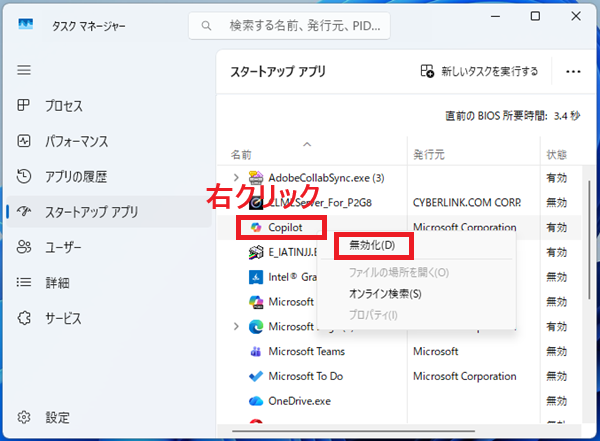Click 新しいタスクを実行する button
This screenshot has width=600, height=441.
(480, 72)
